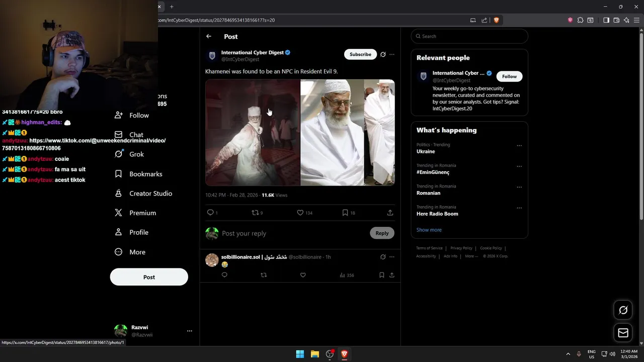Open the Ads info footer link

[x=450, y=256]
